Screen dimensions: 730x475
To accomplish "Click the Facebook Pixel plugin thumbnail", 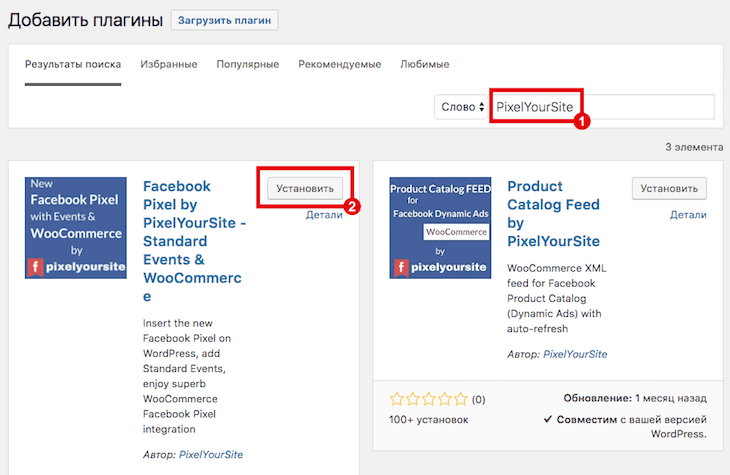I will [76, 228].
